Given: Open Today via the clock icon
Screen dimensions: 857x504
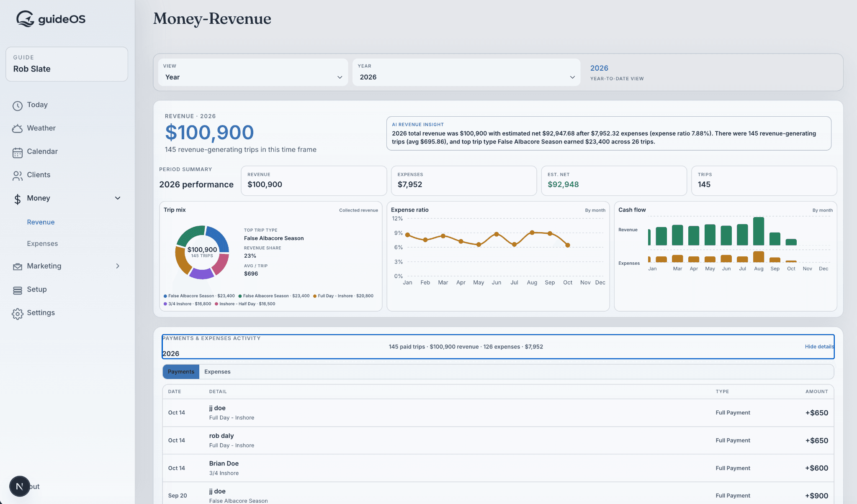Looking at the screenshot, I should coord(17,106).
